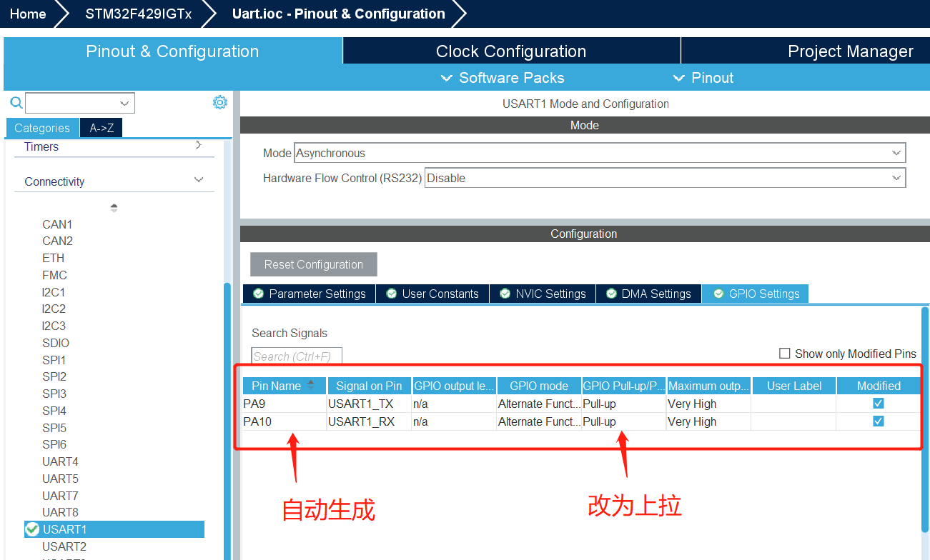Click the Connectivity list scroll-up arrow

coord(114,208)
